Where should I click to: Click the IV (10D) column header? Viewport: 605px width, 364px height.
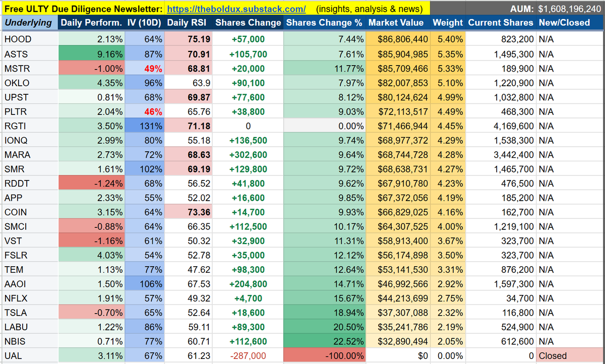point(144,23)
